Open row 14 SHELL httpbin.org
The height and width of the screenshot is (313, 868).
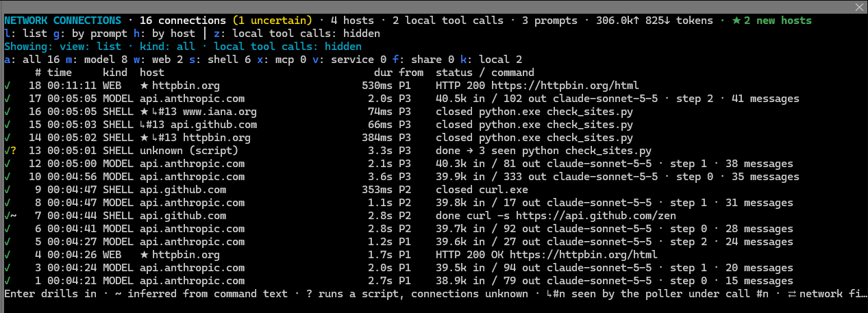(434, 138)
